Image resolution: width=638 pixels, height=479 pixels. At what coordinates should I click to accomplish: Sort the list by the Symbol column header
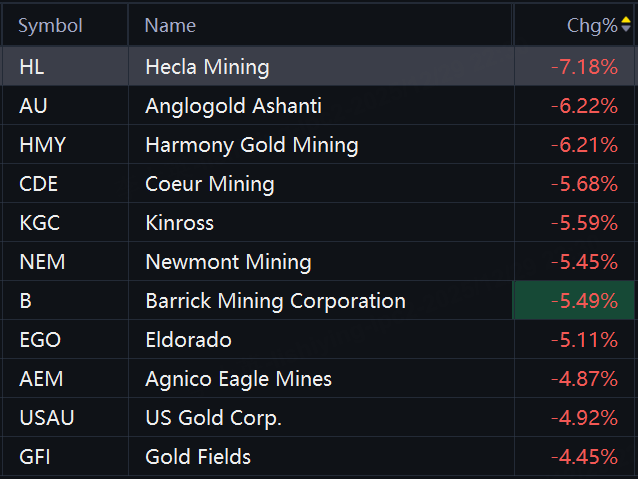[50, 26]
